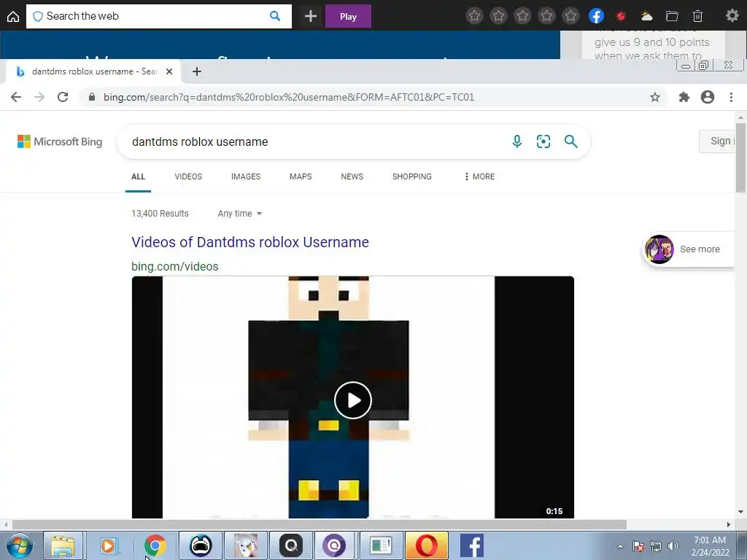This screenshot has width=747, height=560.
Task: Switch to the SHOPPING tab
Action: coord(412,176)
